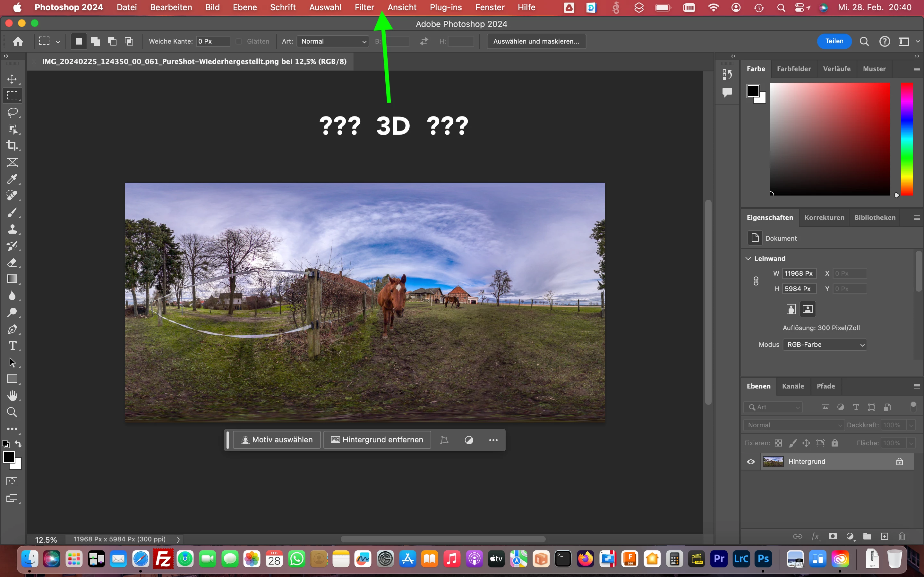Viewport: 924px width, 577px height.
Task: Select the Move tool
Action: click(12, 79)
